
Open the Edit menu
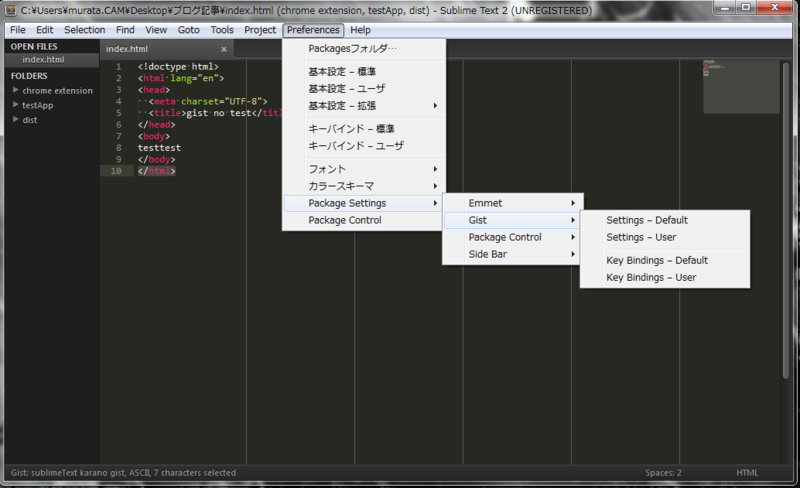tap(44, 30)
